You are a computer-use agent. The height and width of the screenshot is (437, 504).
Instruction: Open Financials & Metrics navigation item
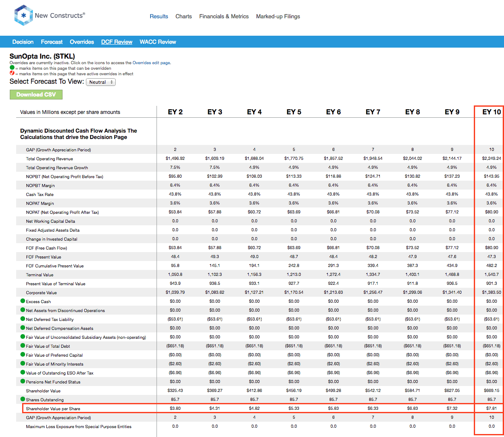coord(224,17)
